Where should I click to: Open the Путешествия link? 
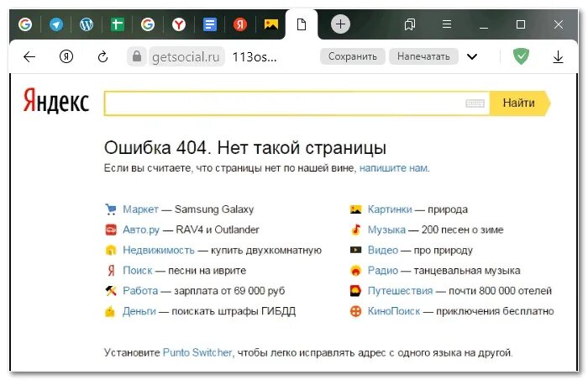pos(400,290)
